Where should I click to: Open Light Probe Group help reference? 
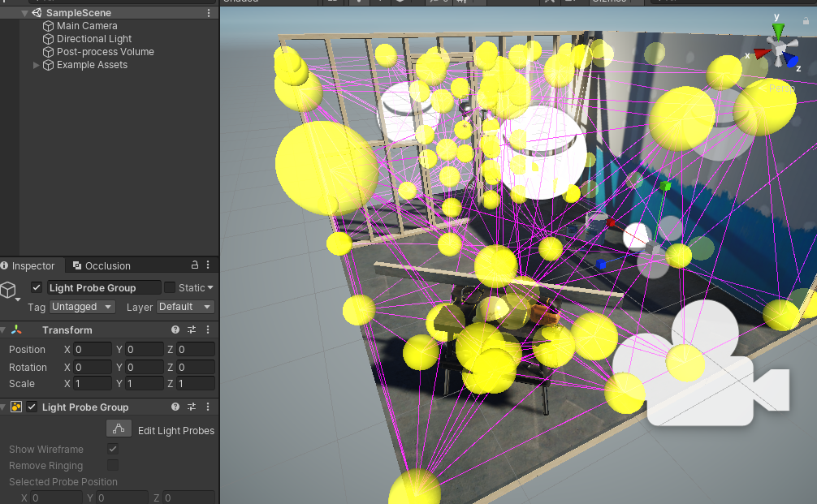click(175, 407)
